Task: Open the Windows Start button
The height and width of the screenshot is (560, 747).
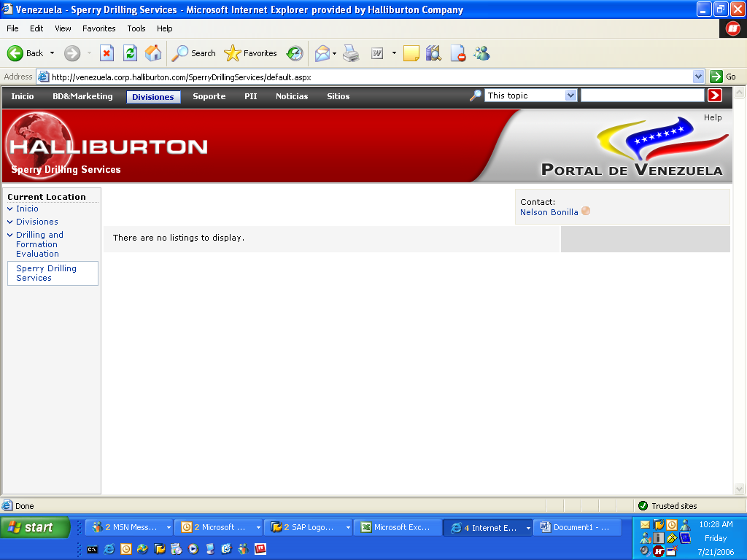Action: pos(35,528)
